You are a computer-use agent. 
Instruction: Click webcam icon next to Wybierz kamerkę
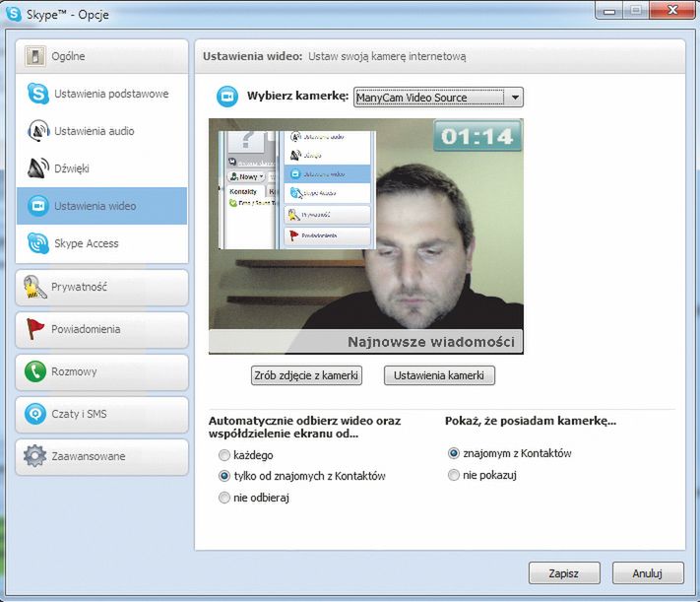[227, 97]
